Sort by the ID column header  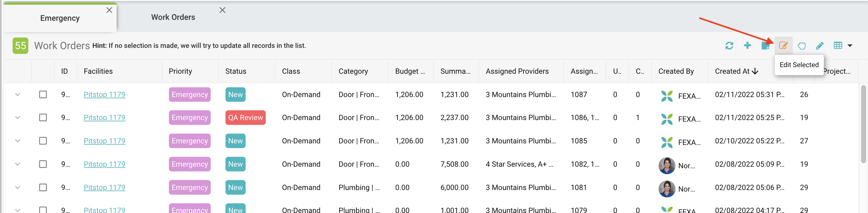pyautogui.click(x=64, y=71)
